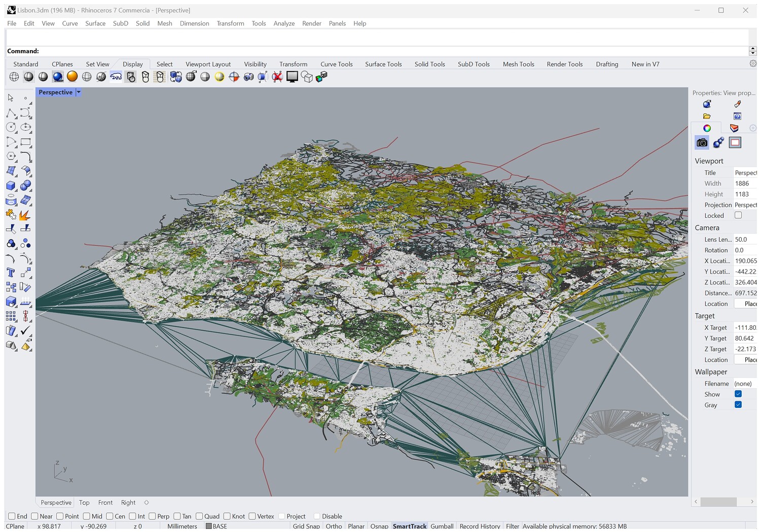Image resolution: width=760 pixels, height=532 pixels.
Task: Choose the Box solid tool
Action: coord(11,185)
